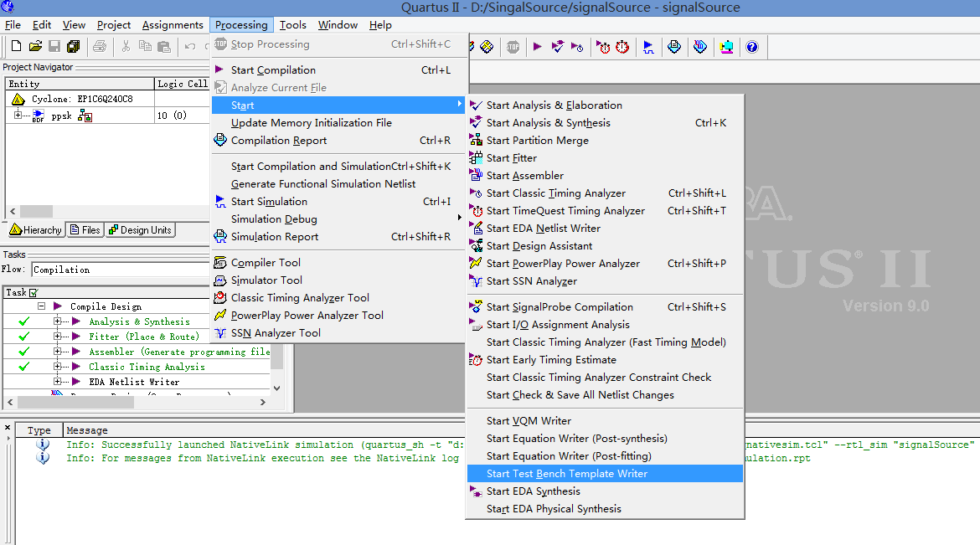This screenshot has height=545, width=980.
Task: Switch to the Hierarchy tab
Action: pyautogui.click(x=36, y=230)
